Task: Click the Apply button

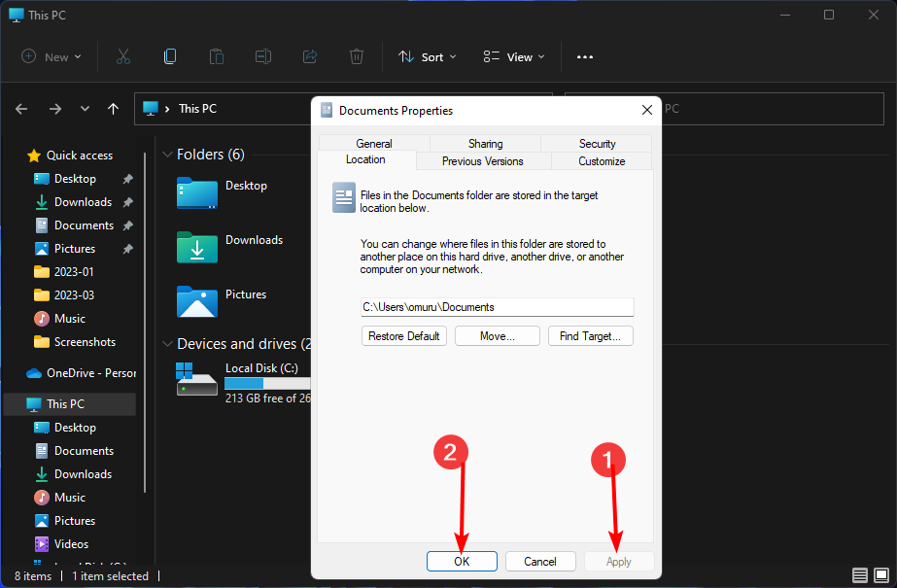Action: pos(619,561)
